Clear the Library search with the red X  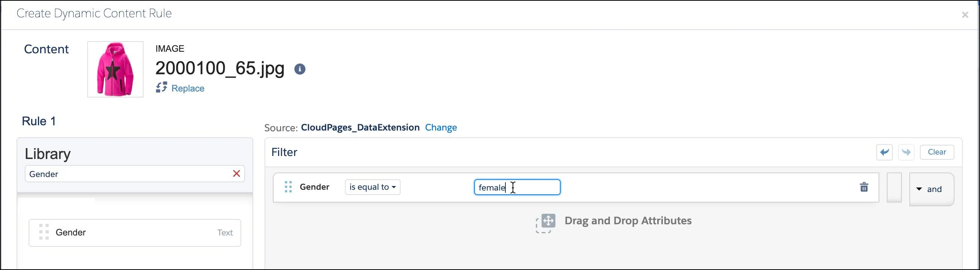tap(237, 174)
